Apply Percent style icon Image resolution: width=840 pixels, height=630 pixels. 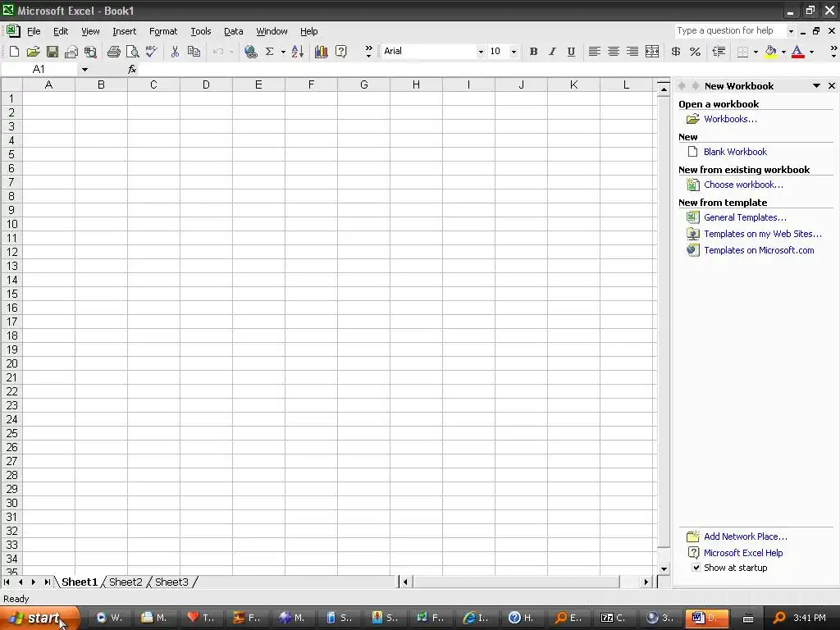pyautogui.click(x=696, y=52)
